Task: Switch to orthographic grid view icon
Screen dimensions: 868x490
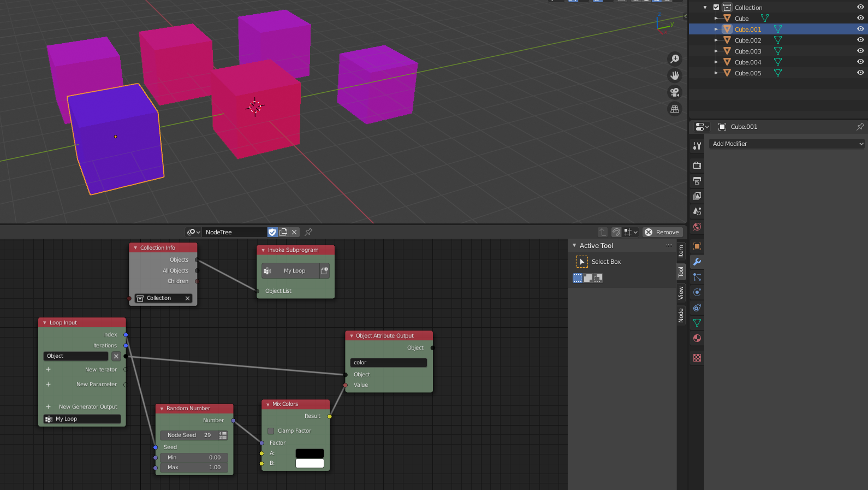Action: click(675, 109)
